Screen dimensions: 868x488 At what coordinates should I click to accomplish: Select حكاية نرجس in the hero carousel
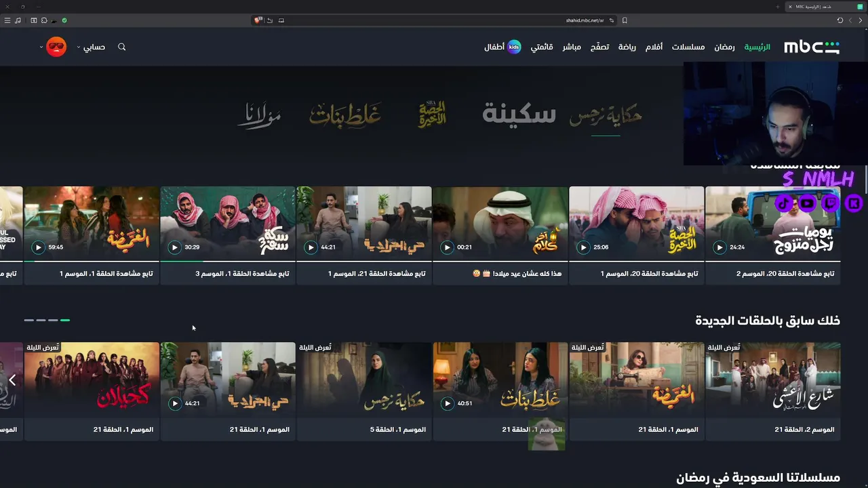[606, 116]
